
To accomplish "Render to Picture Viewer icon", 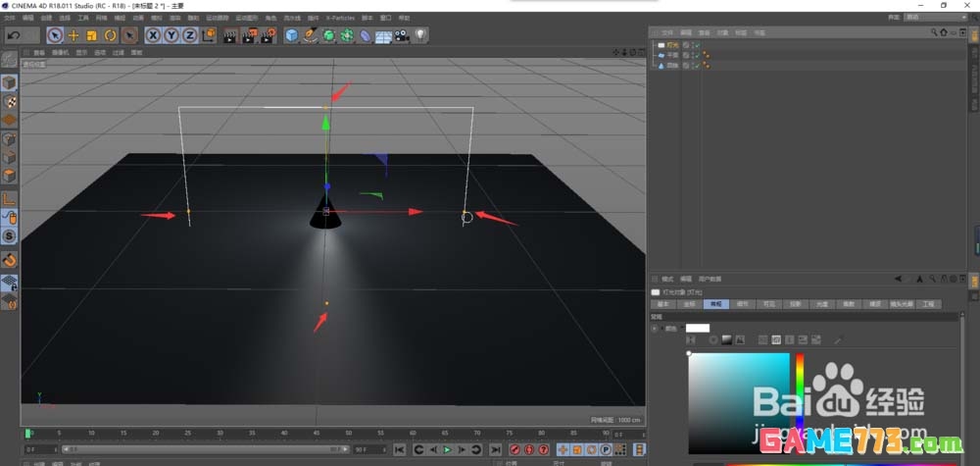I will 249,35.
